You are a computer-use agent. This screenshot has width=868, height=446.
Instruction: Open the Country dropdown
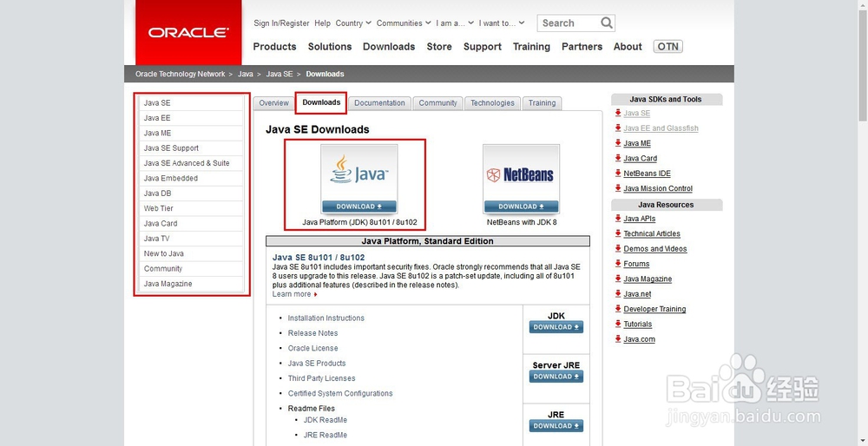[353, 23]
